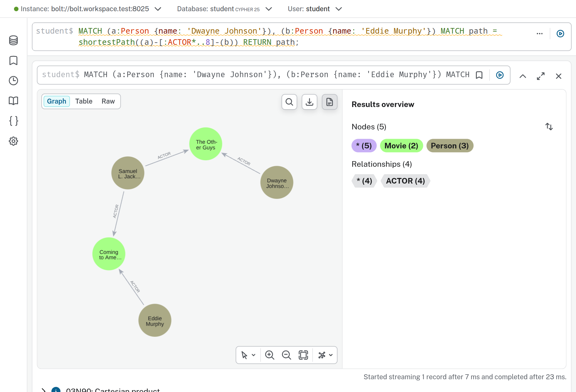Open the pointer selection mode dropdown
The image size is (576, 392).
coord(248,355)
